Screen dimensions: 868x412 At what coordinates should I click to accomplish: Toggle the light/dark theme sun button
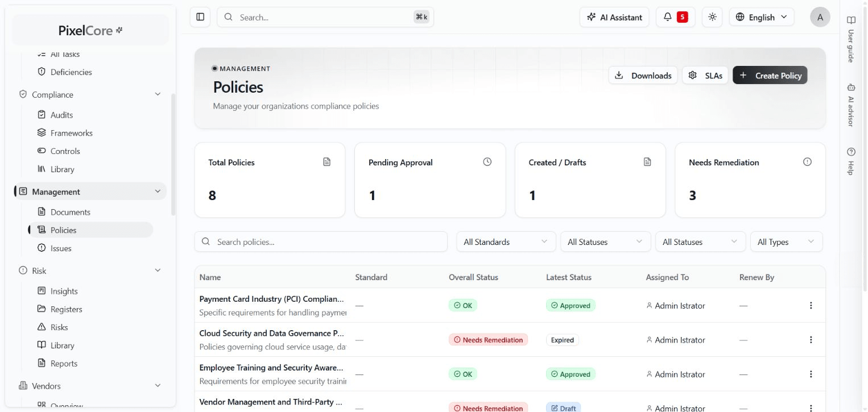click(x=712, y=17)
